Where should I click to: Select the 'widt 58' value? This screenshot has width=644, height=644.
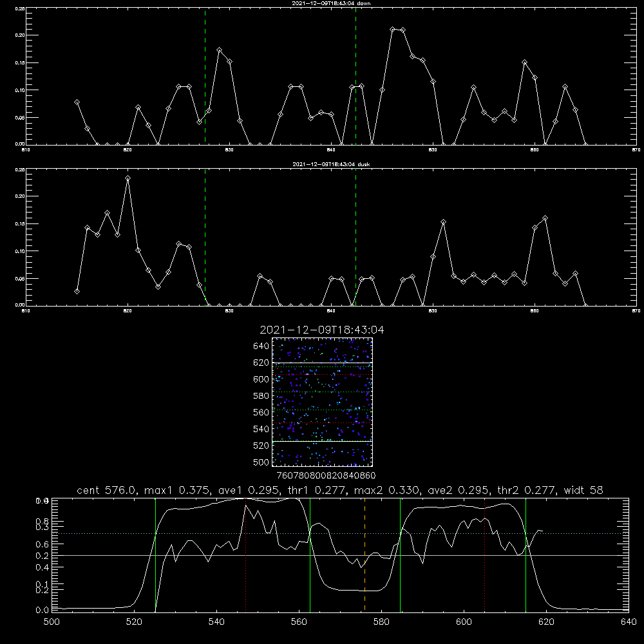[x=583, y=490]
